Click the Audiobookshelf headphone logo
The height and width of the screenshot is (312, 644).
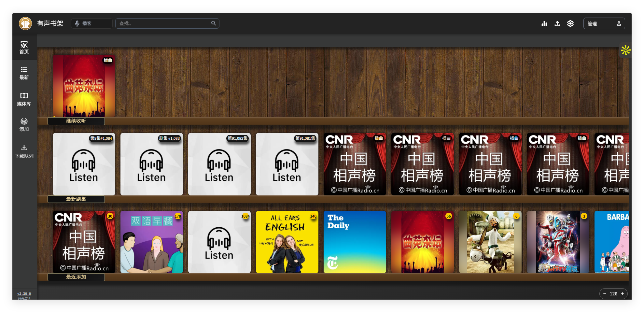25,23
